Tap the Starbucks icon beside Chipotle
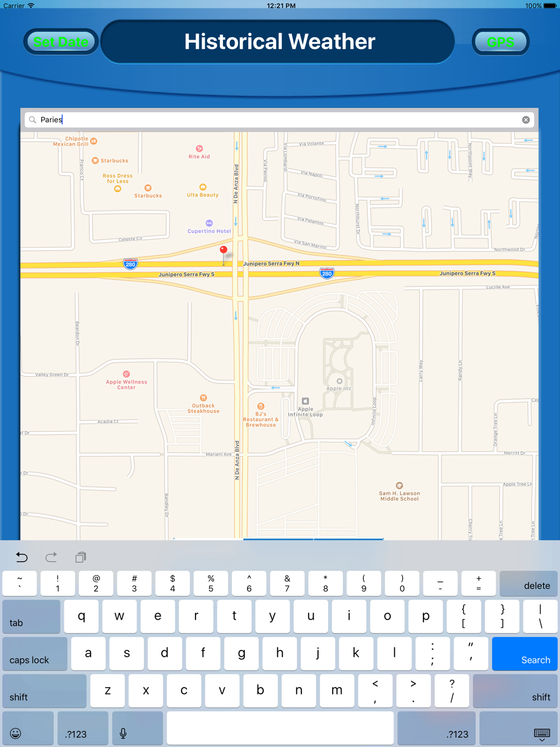 [x=95, y=161]
